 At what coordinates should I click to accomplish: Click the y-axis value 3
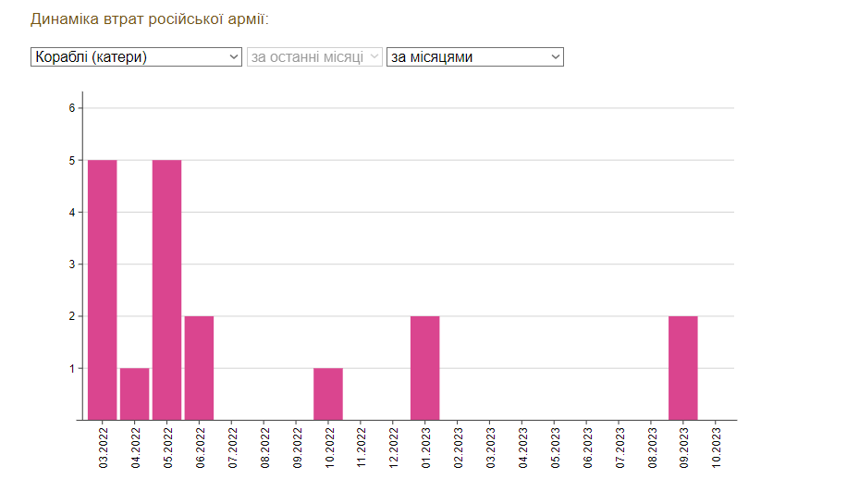click(x=72, y=264)
